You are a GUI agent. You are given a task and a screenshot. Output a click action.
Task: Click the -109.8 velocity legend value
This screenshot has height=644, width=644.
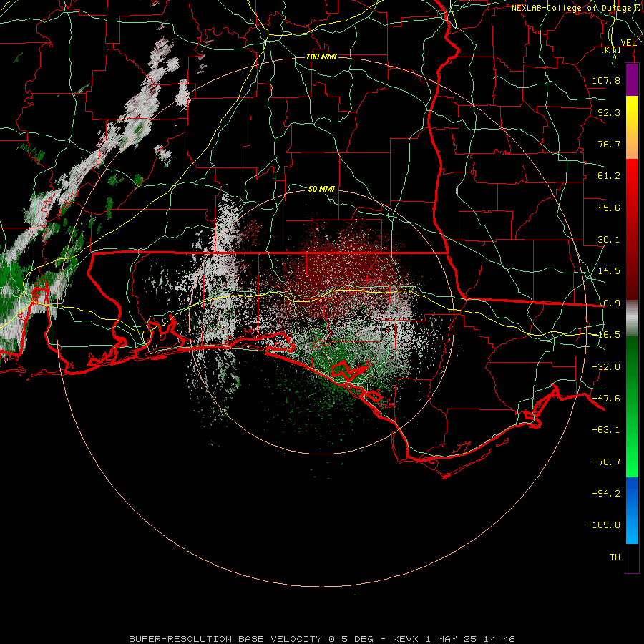point(603,525)
